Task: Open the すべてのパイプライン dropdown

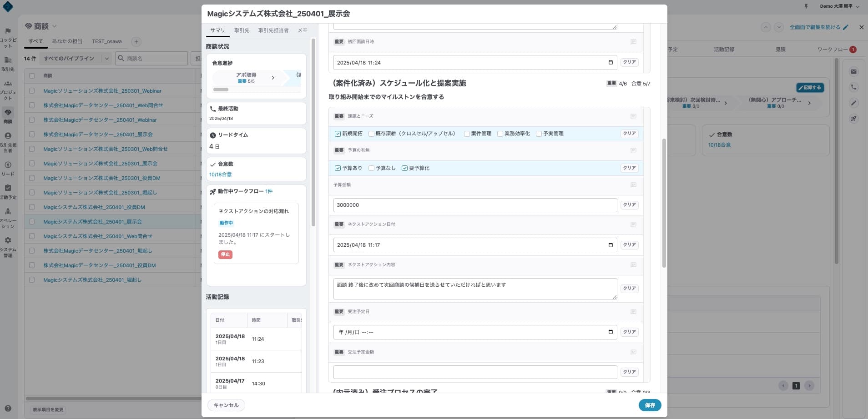Action: pos(76,58)
